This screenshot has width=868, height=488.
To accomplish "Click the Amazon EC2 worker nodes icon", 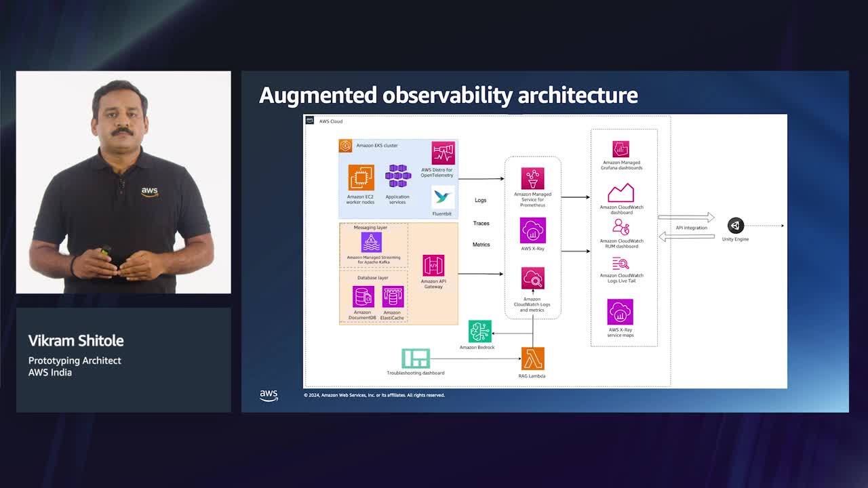I will [361, 178].
